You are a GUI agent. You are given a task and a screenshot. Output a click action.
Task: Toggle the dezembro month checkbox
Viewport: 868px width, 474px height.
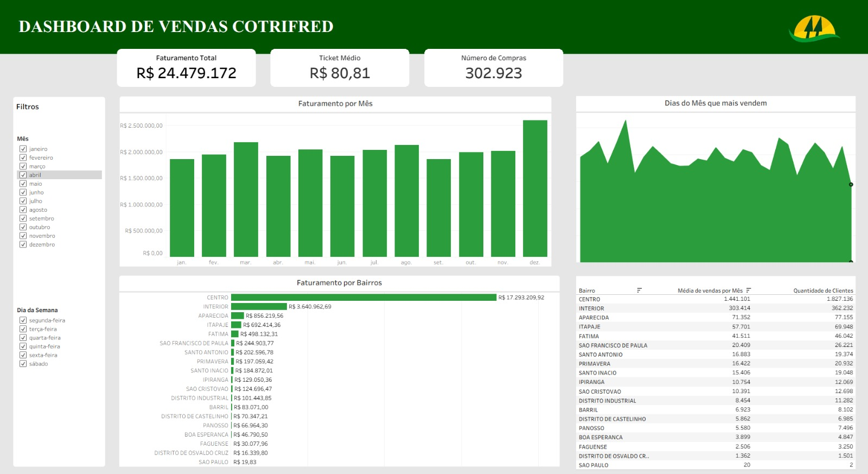click(x=23, y=244)
